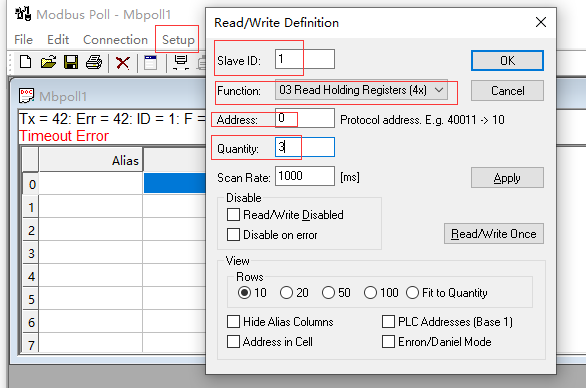Click the Scan Rate input field
The height and width of the screenshot is (388, 586).
click(305, 176)
